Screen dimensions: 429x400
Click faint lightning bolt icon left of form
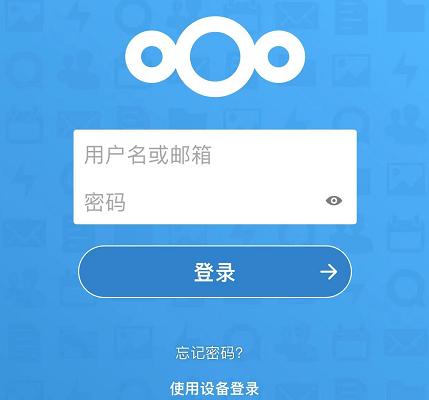tap(24, 177)
